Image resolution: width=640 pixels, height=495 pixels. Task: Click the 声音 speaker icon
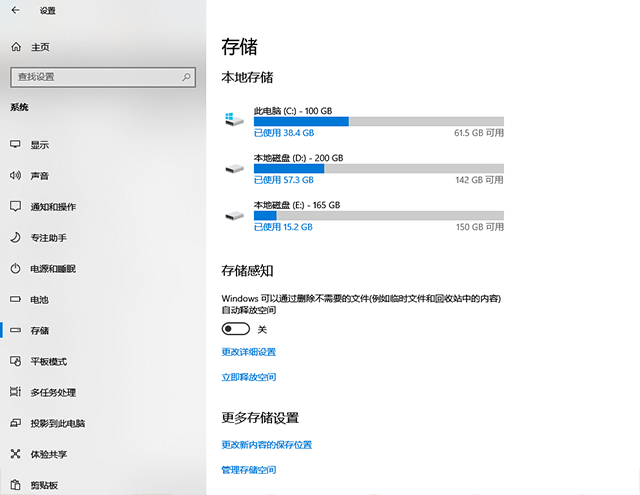click(16, 175)
